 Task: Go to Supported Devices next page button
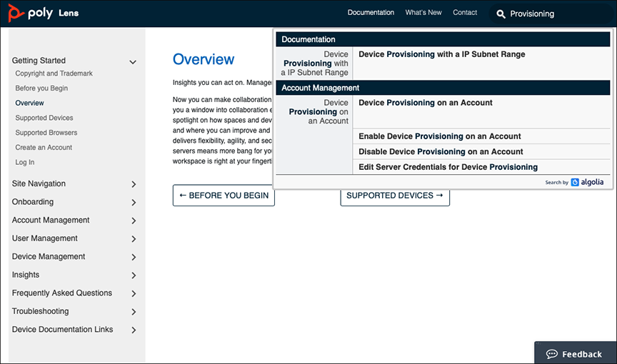(394, 196)
